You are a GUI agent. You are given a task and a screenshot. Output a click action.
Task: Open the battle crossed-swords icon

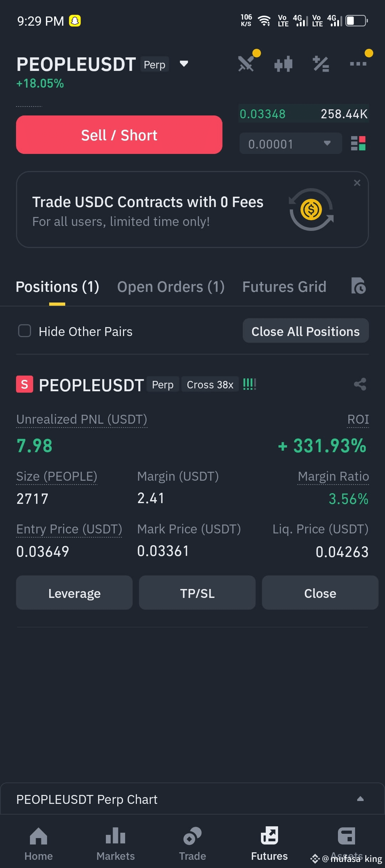click(246, 64)
